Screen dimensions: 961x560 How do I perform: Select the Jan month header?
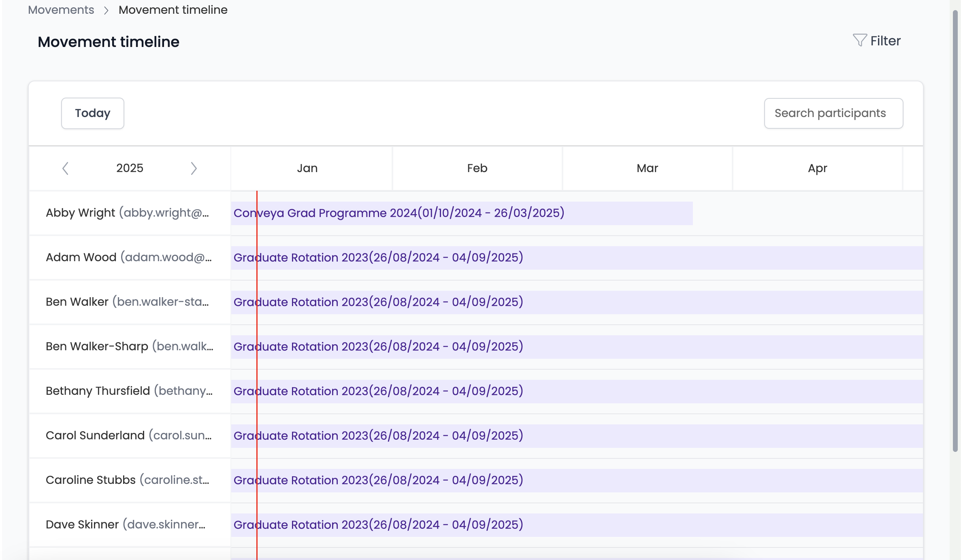click(x=311, y=168)
